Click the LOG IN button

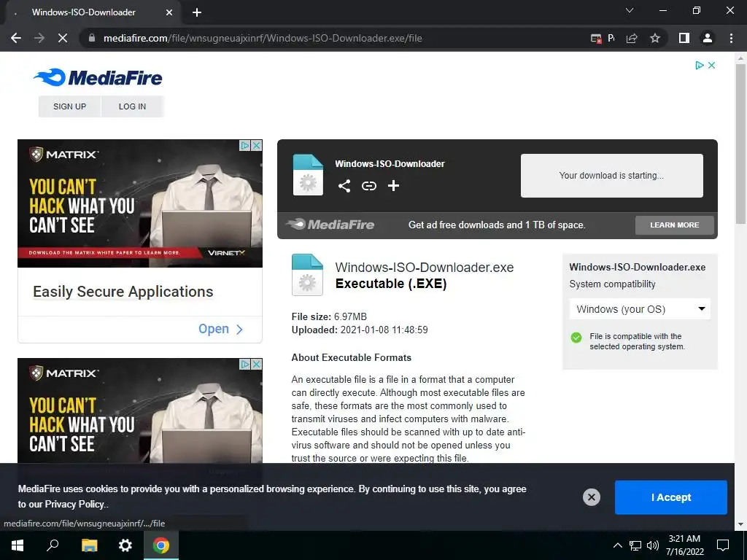click(133, 106)
